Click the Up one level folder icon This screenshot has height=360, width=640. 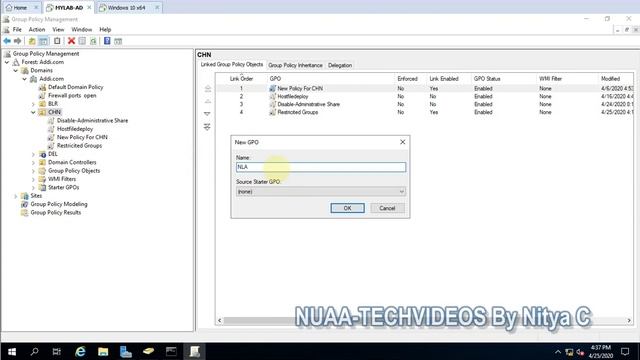(32, 41)
